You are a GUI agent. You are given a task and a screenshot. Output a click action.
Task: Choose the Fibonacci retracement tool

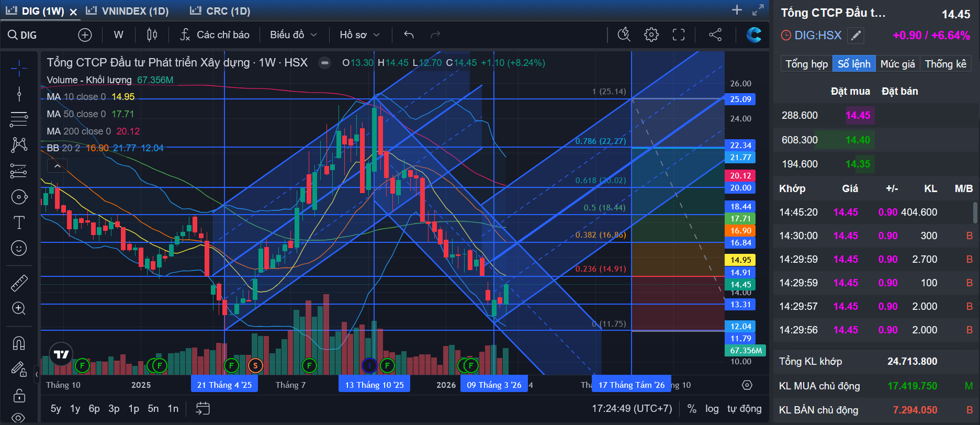click(x=19, y=119)
